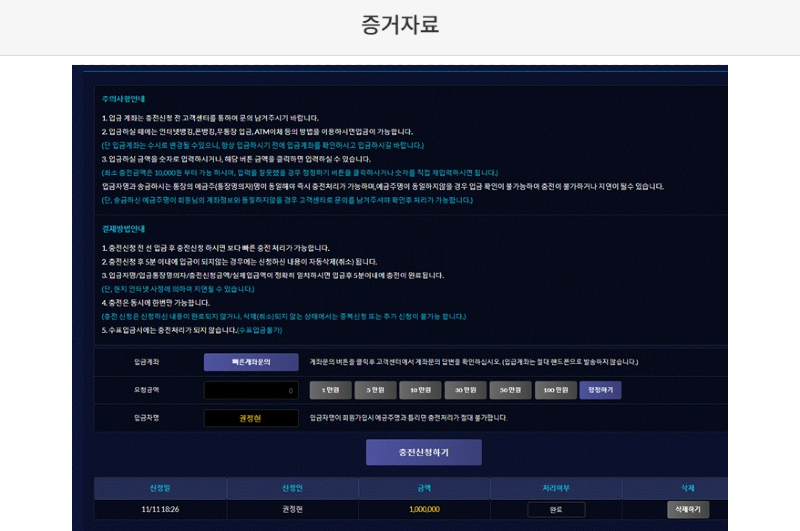Click the 처리여부 column header

(556, 488)
